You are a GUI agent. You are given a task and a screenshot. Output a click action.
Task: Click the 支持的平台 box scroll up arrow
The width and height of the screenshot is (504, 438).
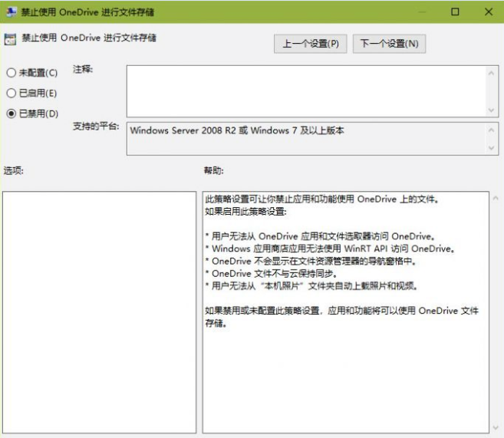click(491, 130)
